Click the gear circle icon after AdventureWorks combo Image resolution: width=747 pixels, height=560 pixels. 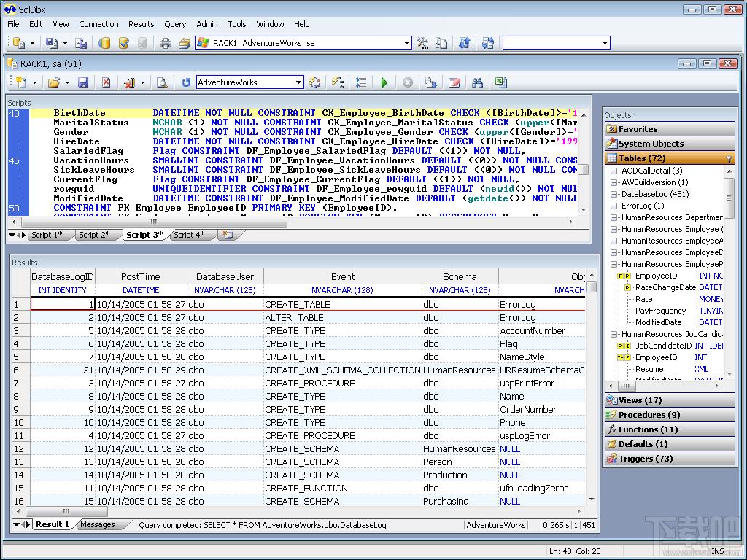pos(314,82)
